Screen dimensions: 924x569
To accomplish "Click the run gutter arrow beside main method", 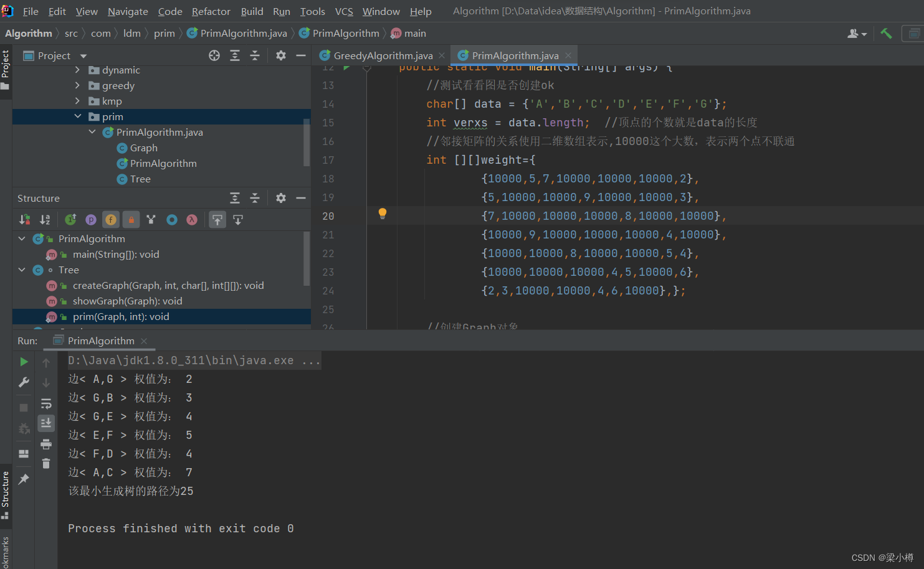I will click(347, 68).
